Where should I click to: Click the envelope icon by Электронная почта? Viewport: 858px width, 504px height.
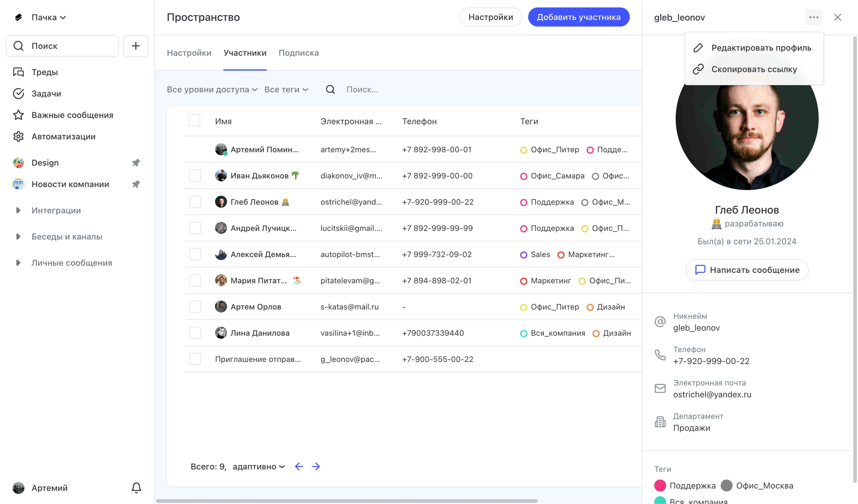click(660, 389)
